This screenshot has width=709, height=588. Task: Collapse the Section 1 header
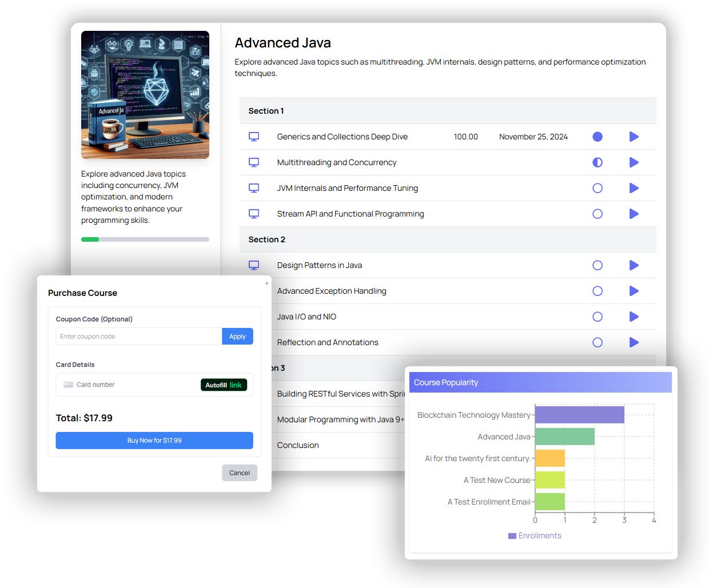[x=266, y=110]
